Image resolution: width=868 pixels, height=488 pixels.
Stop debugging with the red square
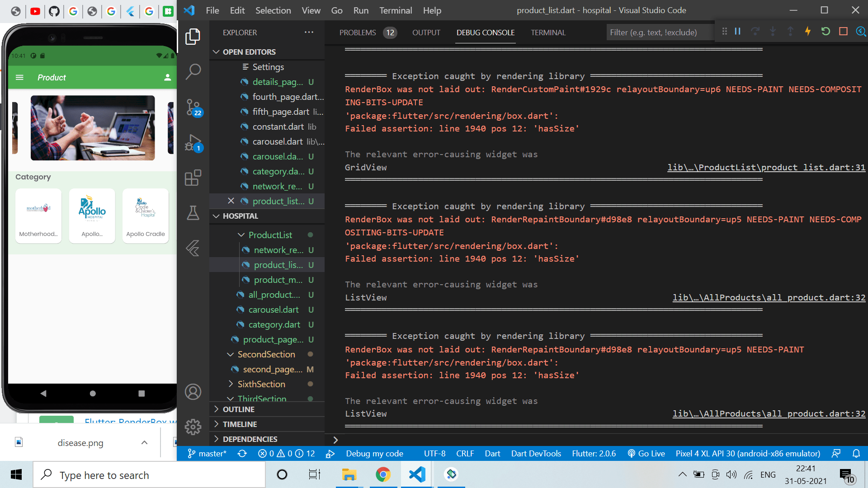pyautogui.click(x=843, y=31)
